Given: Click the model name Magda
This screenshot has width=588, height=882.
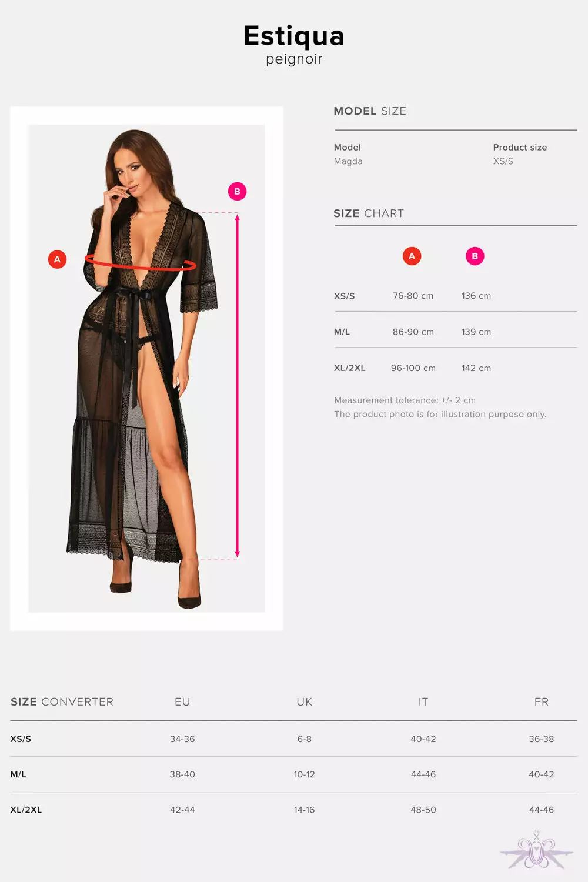Looking at the screenshot, I should (348, 161).
